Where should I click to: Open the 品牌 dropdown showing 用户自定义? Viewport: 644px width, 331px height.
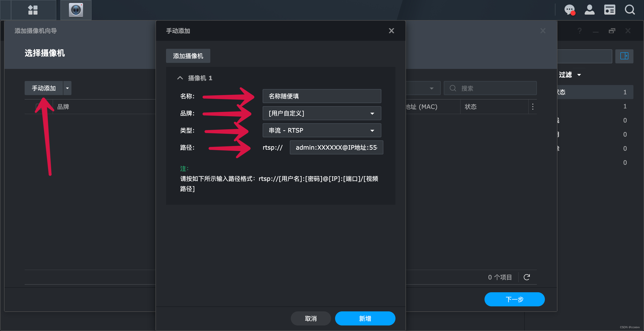click(x=322, y=113)
